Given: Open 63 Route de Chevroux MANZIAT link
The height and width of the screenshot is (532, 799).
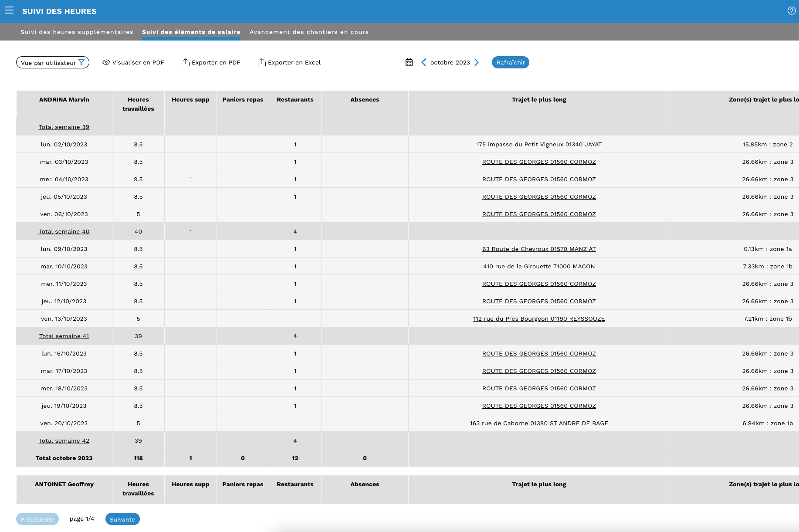Looking at the screenshot, I should tap(539, 249).
